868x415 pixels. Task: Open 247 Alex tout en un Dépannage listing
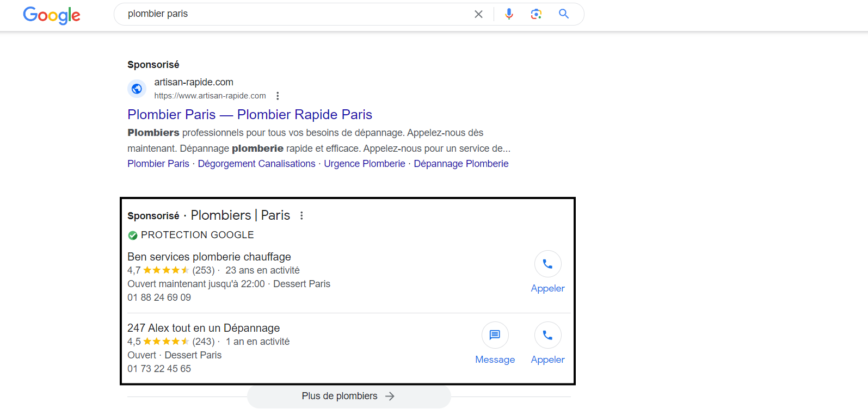tap(204, 328)
